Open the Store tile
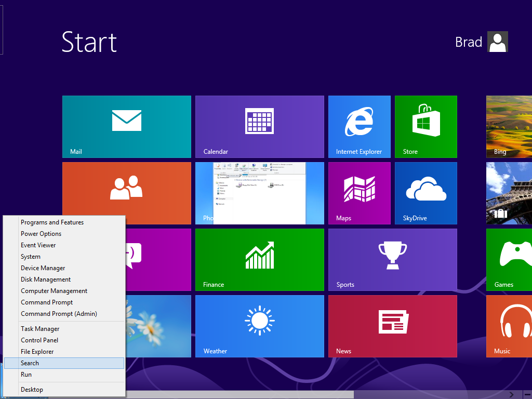Image resolution: width=532 pixels, height=399 pixels. pos(426,127)
